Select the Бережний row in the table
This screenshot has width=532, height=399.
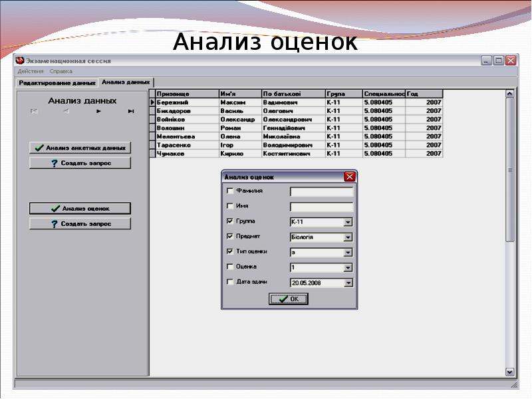click(186, 103)
